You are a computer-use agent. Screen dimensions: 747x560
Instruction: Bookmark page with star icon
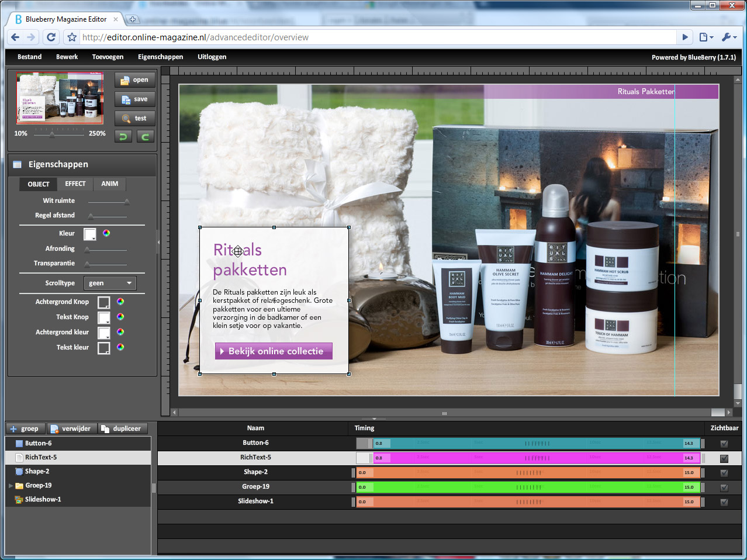click(x=72, y=37)
